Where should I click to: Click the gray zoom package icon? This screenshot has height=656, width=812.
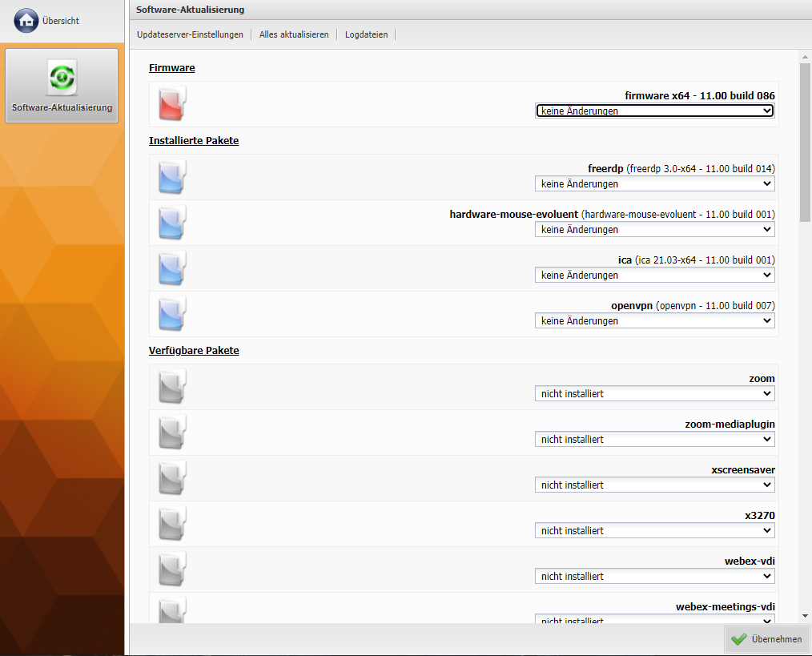[x=172, y=387]
